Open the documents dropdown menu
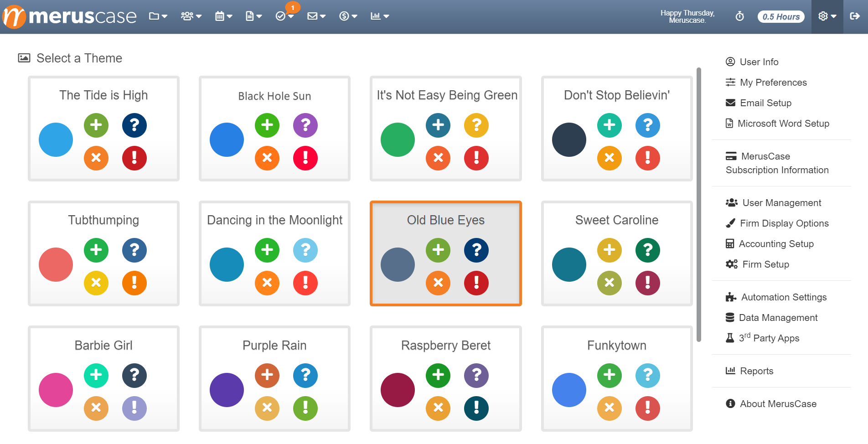Viewport: 868px width, 444px height. pos(253,16)
